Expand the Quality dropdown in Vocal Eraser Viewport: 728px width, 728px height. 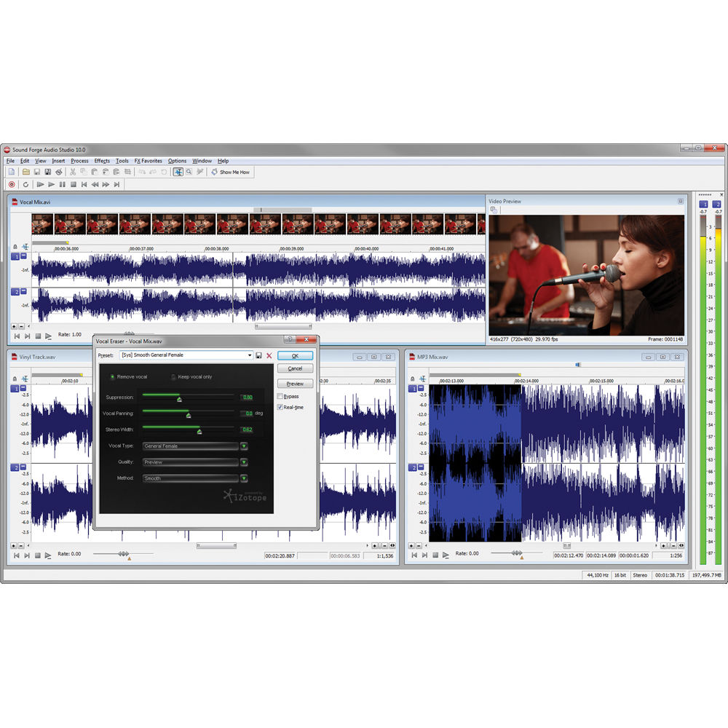[244, 462]
